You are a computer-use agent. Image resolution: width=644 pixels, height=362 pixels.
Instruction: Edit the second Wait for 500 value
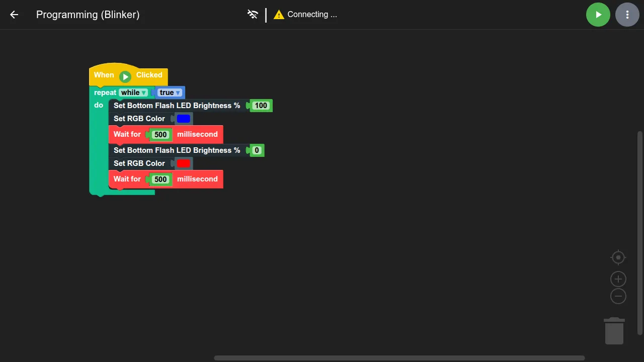160,179
